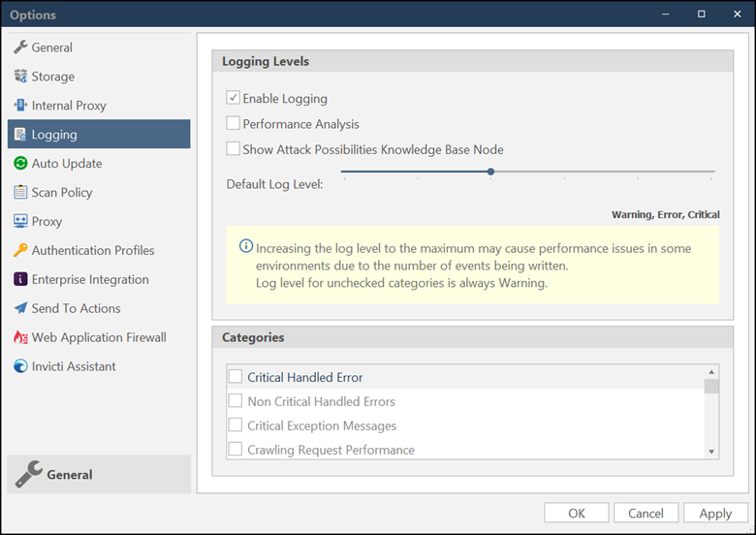Open Invicti Assistant settings
The height and width of the screenshot is (535, 756).
point(99,366)
